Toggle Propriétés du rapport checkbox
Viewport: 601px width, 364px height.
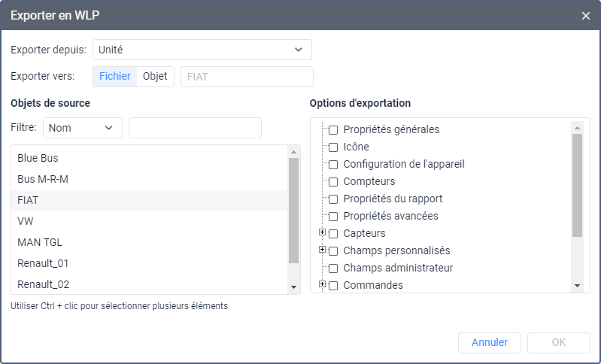pos(333,199)
